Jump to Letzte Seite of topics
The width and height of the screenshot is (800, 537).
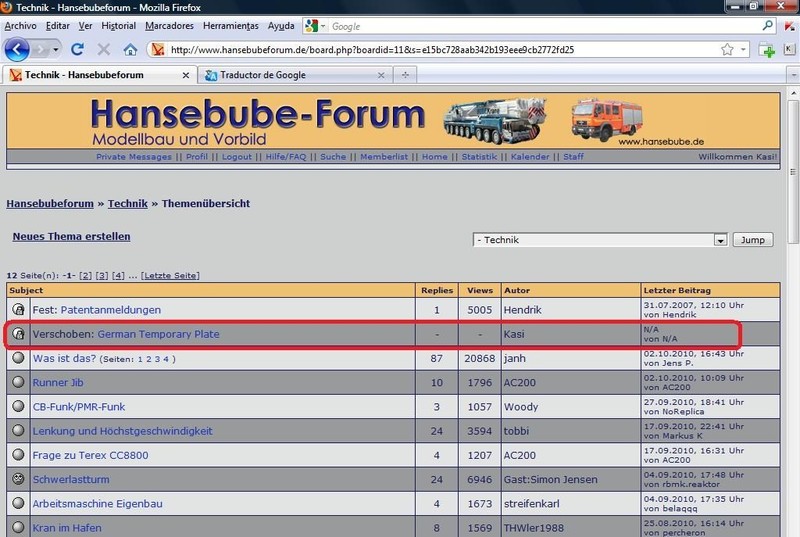[x=170, y=275]
